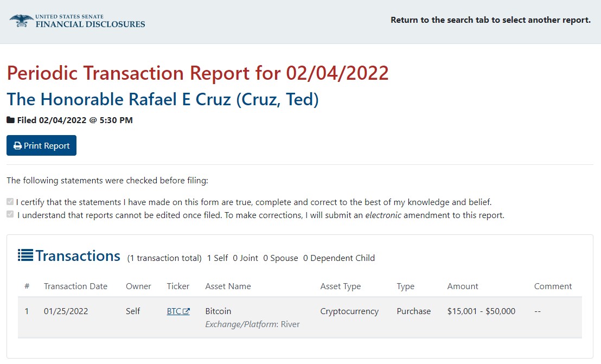Click the Asset Name column header

[x=228, y=286]
